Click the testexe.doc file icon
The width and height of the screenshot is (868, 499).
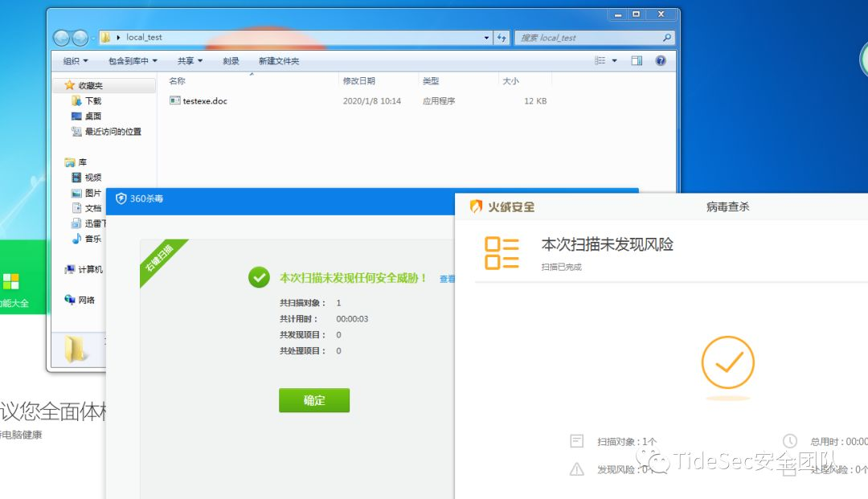point(175,100)
